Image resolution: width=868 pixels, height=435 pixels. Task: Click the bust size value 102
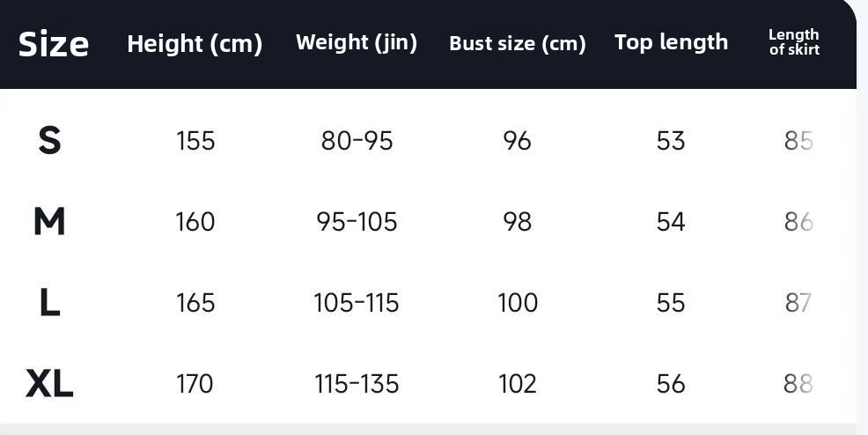tap(518, 384)
